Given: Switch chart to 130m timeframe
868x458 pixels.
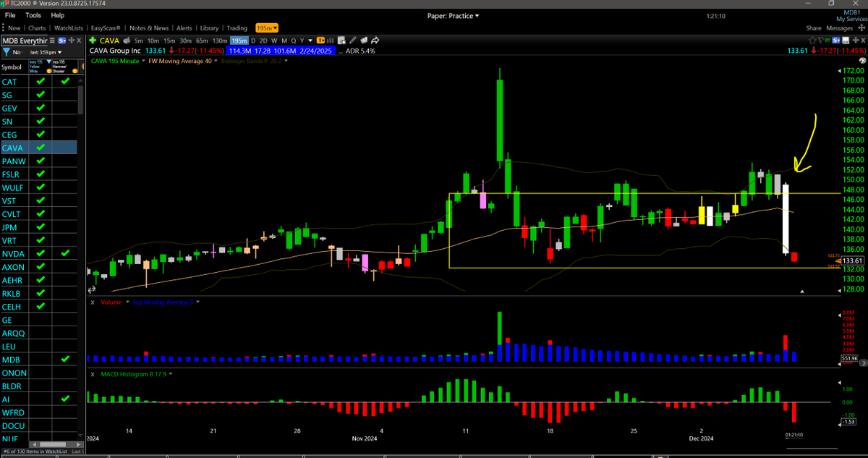Looking at the screenshot, I should (220, 41).
